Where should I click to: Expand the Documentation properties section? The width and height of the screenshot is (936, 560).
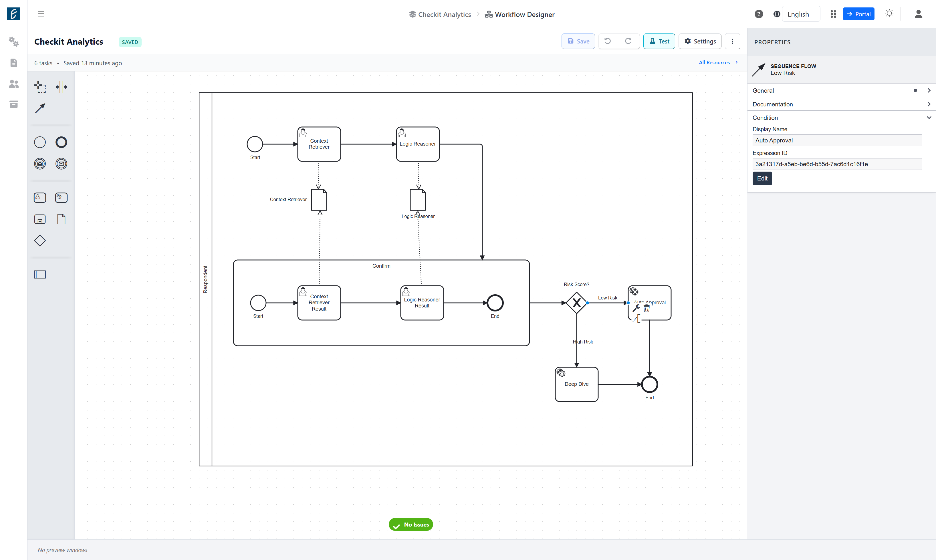point(841,104)
